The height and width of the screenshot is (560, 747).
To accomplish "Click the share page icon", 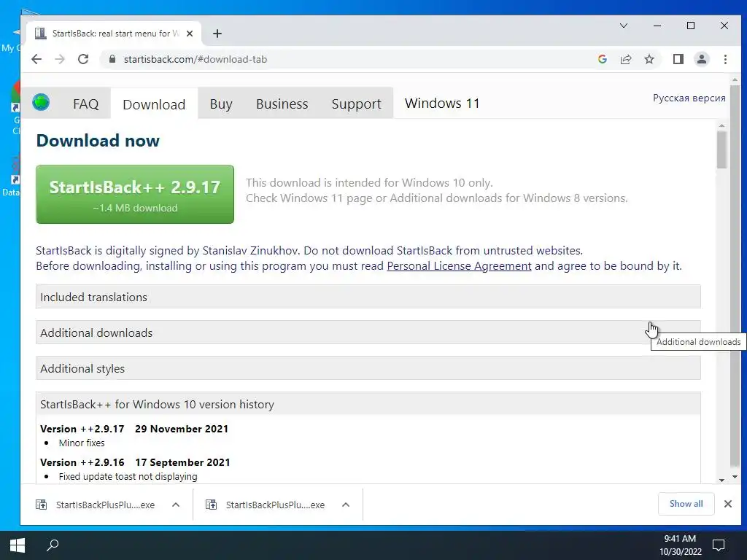I will coord(625,59).
